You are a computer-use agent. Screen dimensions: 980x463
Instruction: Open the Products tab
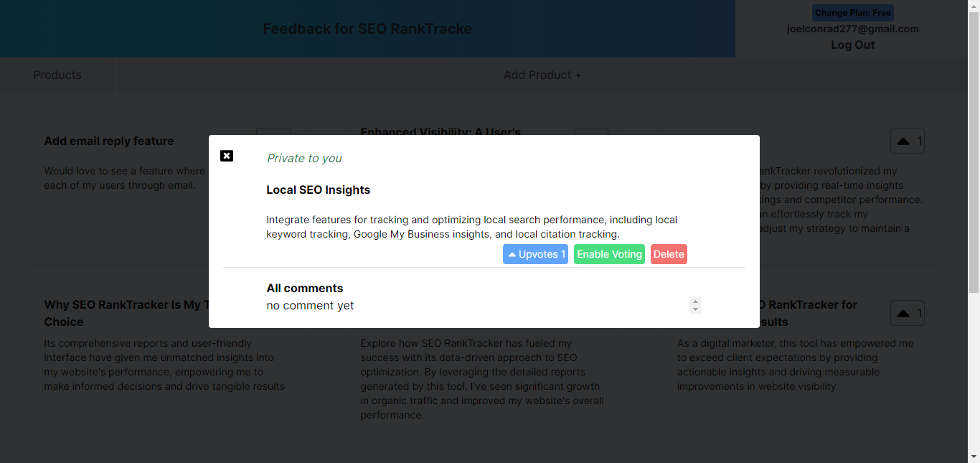point(57,75)
